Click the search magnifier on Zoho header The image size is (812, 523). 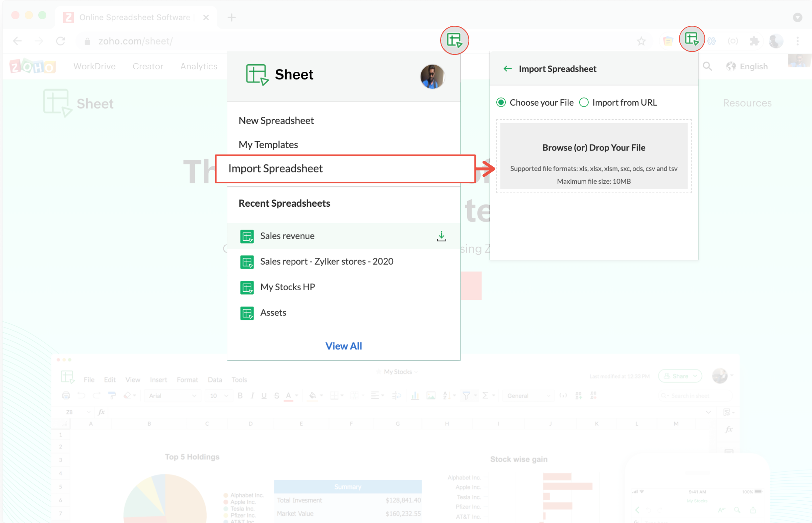coord(707,66)
